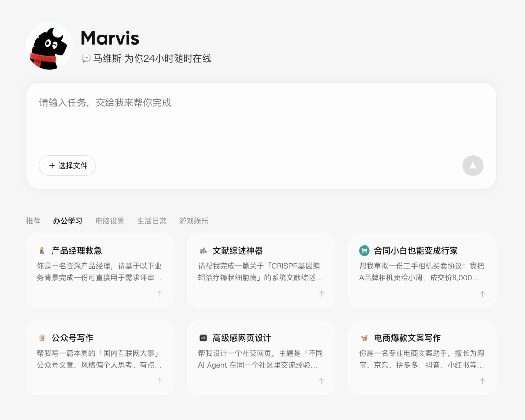Screen dimensions: 525x420
Task: Click the green 合同小白也能变成行家 icon
Action: click(364, 250)
